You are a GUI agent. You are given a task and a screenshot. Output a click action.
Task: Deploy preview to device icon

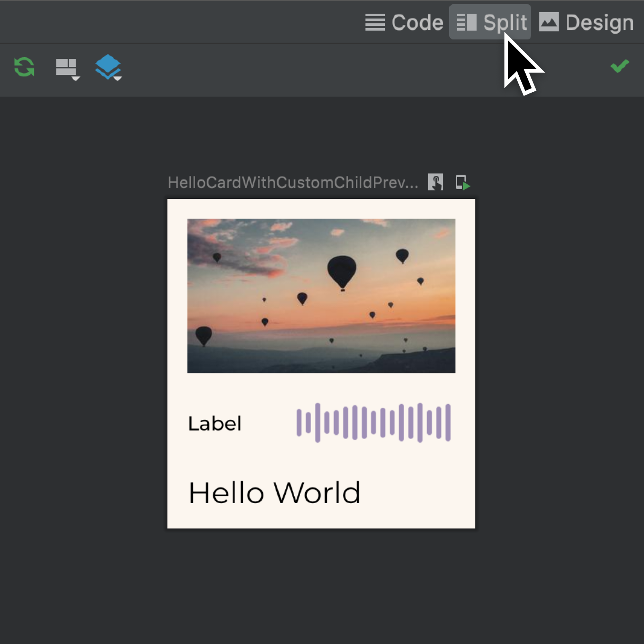[462, 182]
